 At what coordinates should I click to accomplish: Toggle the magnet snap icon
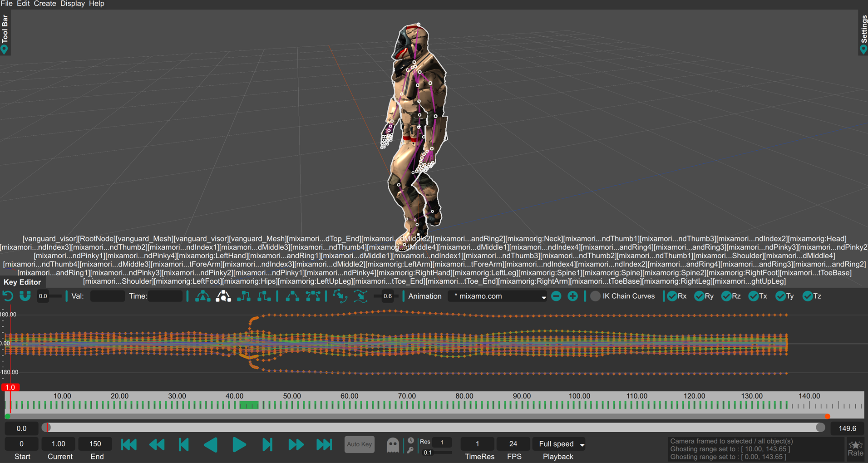(25, 296)
